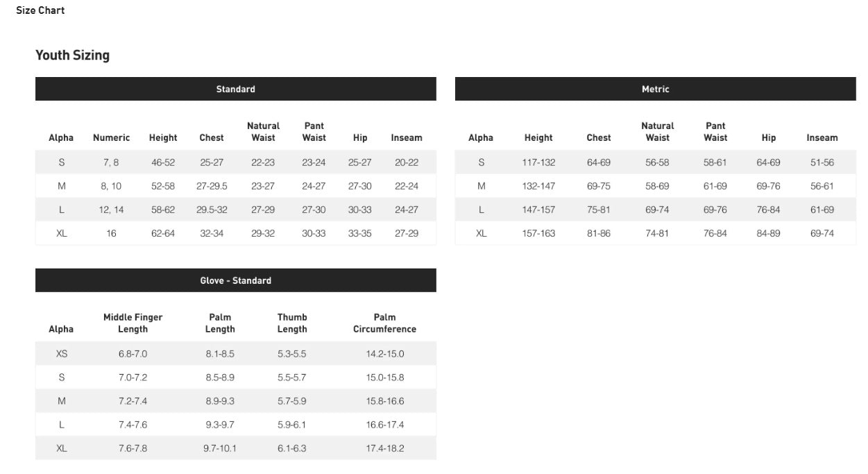The height and width of the screenshot is (474, 868).
Task: Select the metric height "117-132" cell
Action: pyautogui.click(x=538, y=162)
